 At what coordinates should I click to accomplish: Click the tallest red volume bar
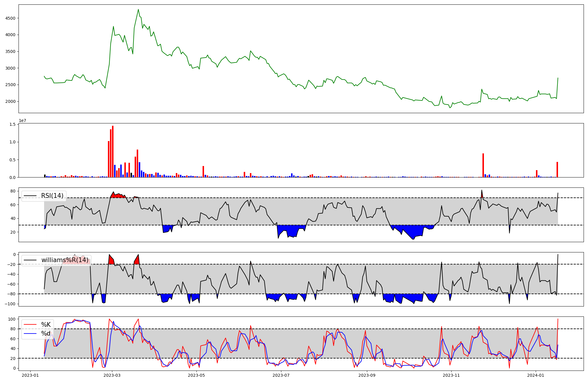(x=113, y=152)
